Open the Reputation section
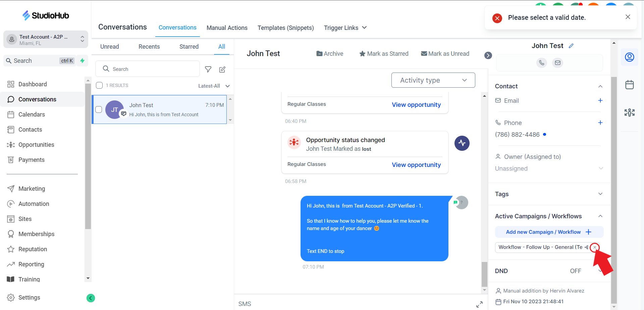This screenshot has height=310, width=644. 33,249
